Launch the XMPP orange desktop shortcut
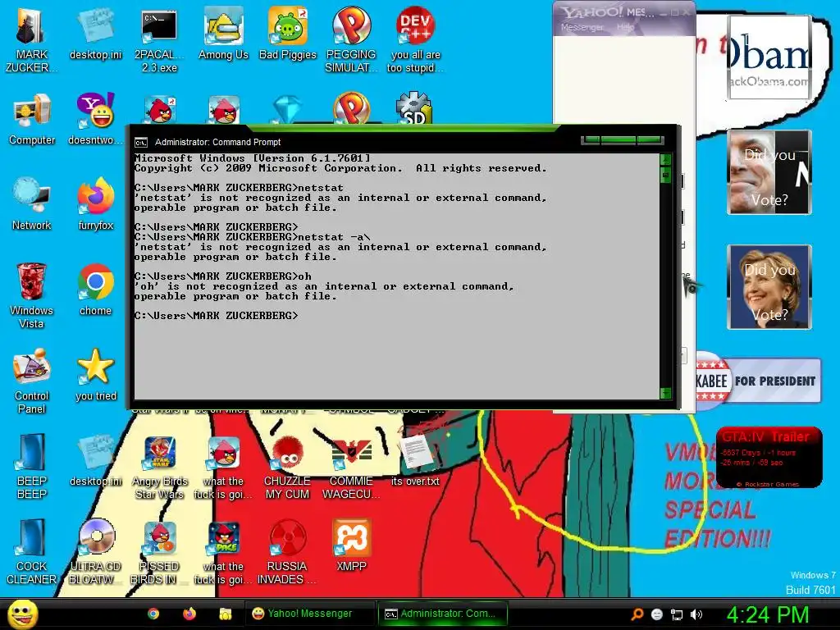840x630 pixels. (351, 546)
